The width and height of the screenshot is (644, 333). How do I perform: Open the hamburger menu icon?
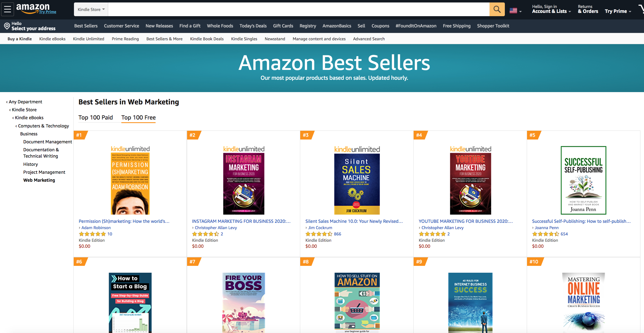(8, 9)
